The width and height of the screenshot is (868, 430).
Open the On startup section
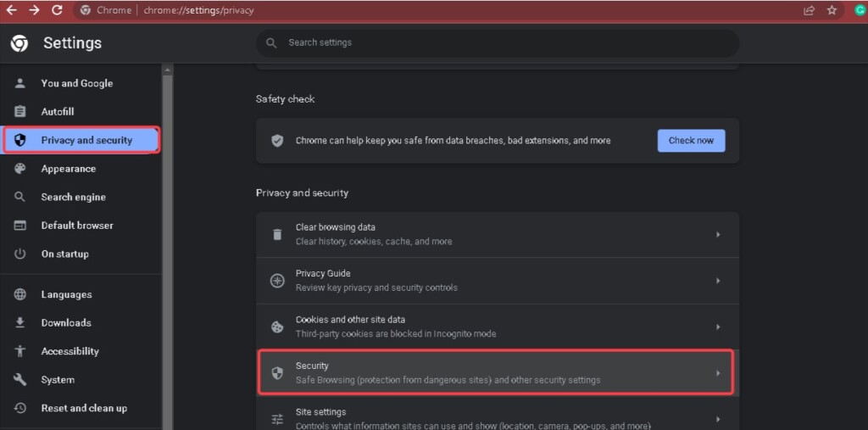tap(81, 254)
